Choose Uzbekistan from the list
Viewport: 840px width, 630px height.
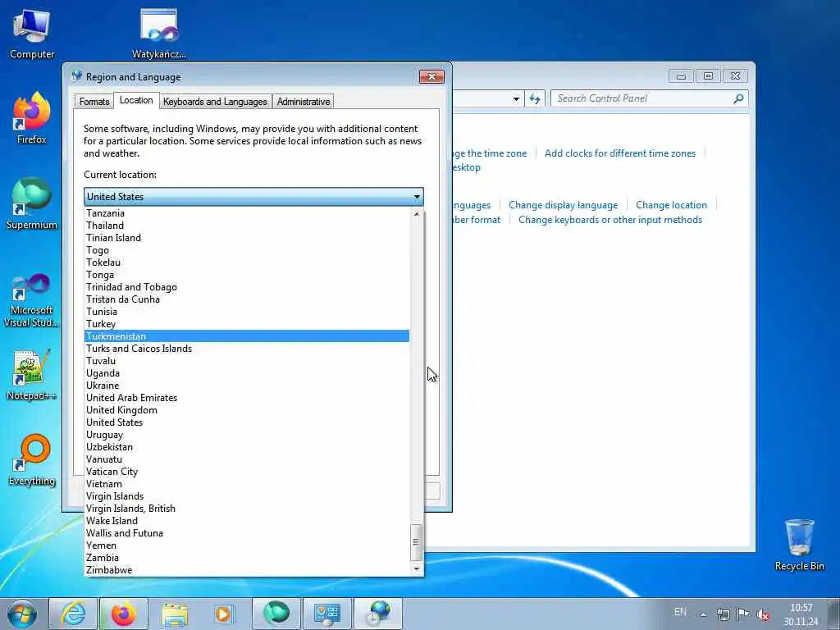point(247,447)
